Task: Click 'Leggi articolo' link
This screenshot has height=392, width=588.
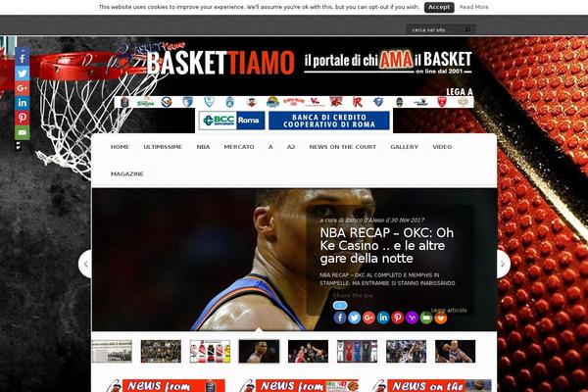Action: click(449, 311)
